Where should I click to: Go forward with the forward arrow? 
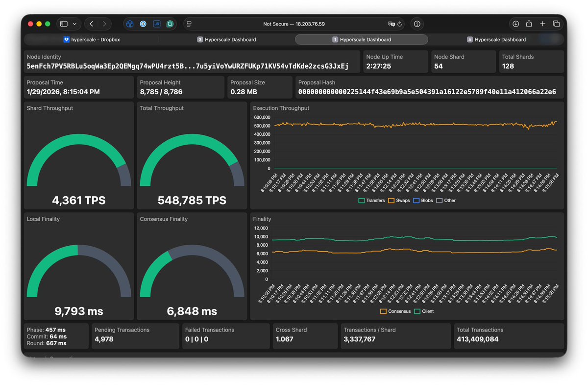[104, 24]
